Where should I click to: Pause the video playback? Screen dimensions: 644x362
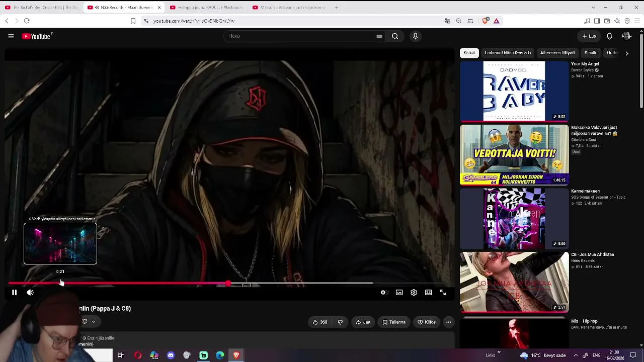coord(14,292)
